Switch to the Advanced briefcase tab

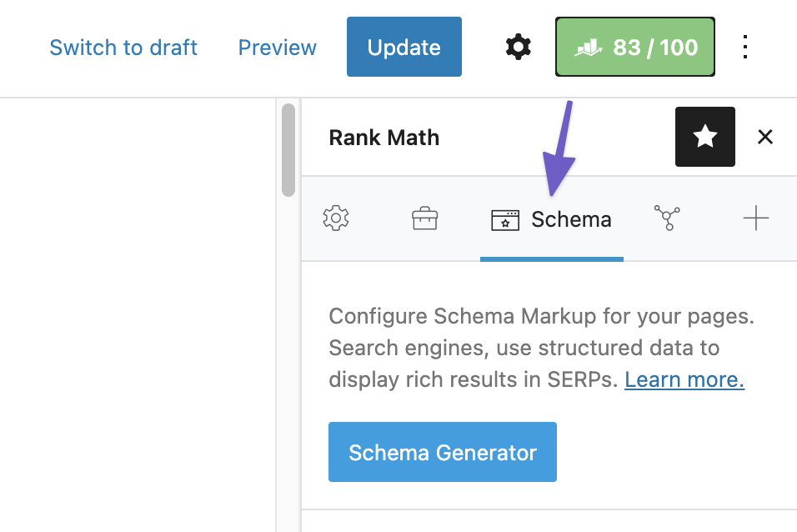tap(425, 219)
